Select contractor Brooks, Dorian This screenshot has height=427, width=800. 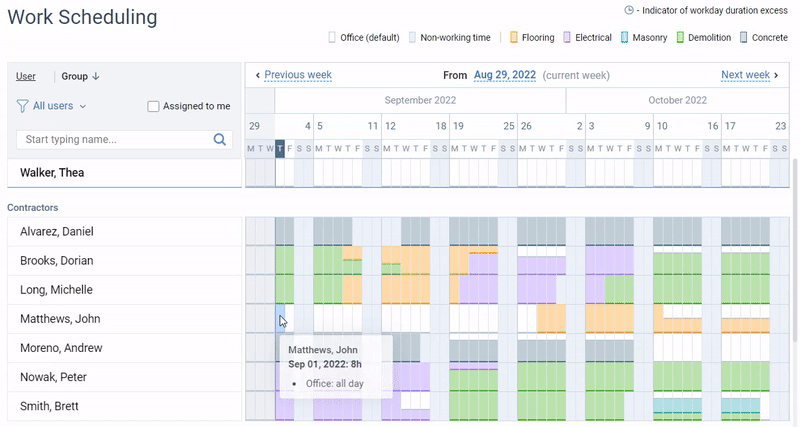coord(124,261)
